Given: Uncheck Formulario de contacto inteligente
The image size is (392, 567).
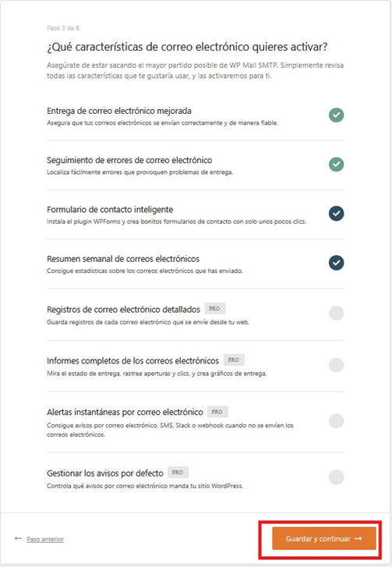Looking at the screenshot, I should tap(336, 214).
